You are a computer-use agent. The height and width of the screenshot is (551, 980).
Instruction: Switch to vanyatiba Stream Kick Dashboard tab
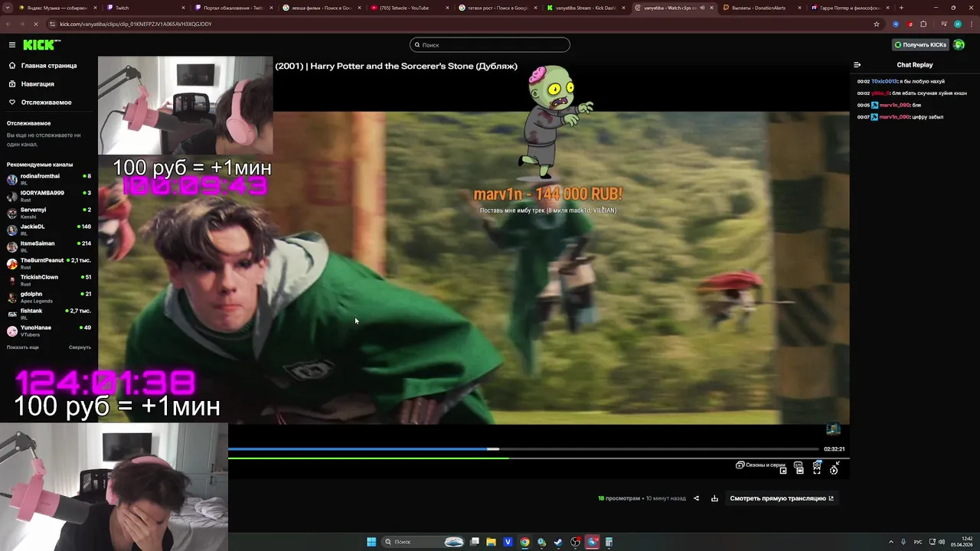tap(586, 8)
